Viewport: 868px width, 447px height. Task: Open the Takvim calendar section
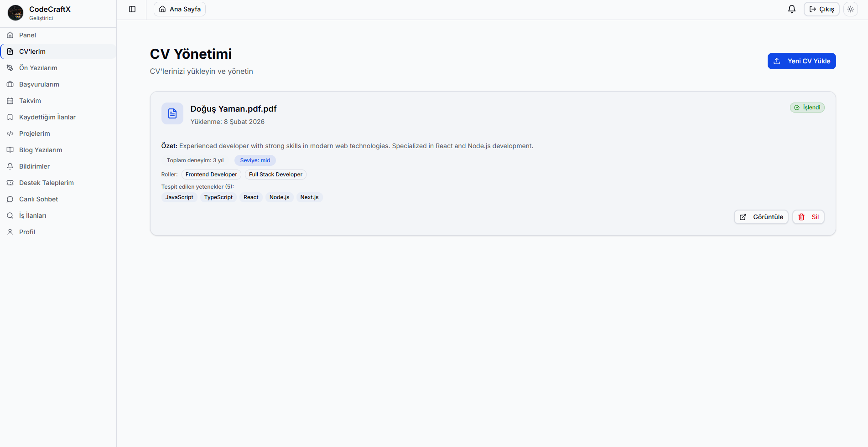coord(30,100)
